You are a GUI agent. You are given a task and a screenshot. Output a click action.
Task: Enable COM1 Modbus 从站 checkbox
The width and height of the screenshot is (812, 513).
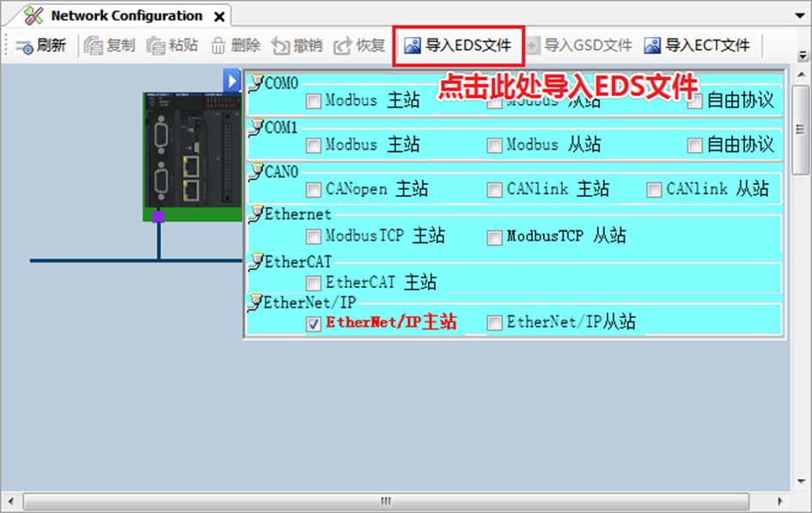495,145
